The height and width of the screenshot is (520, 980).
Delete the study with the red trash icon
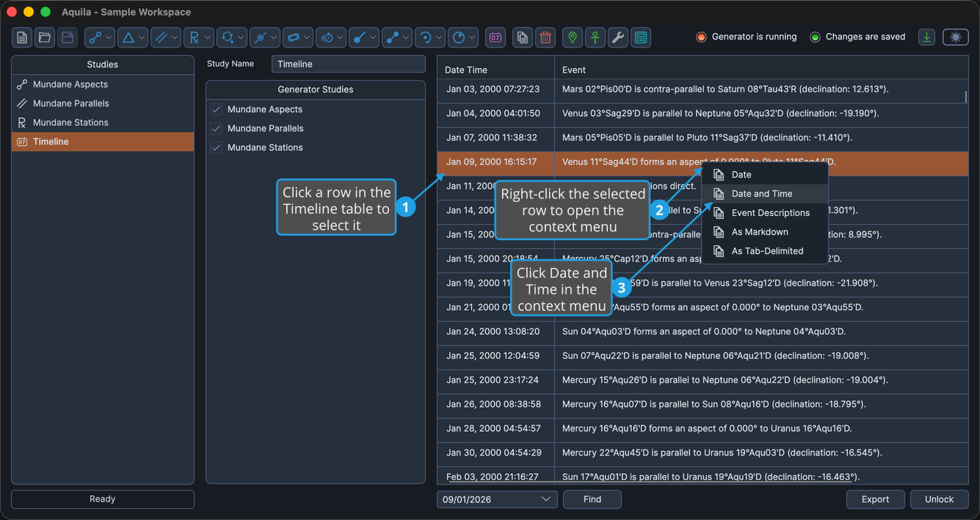[x=545, y=37]
